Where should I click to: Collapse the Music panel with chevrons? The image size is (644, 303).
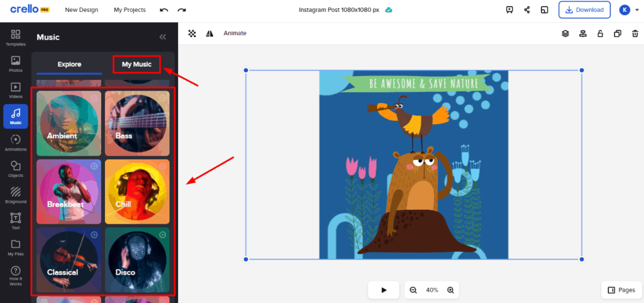pos(163,37)
